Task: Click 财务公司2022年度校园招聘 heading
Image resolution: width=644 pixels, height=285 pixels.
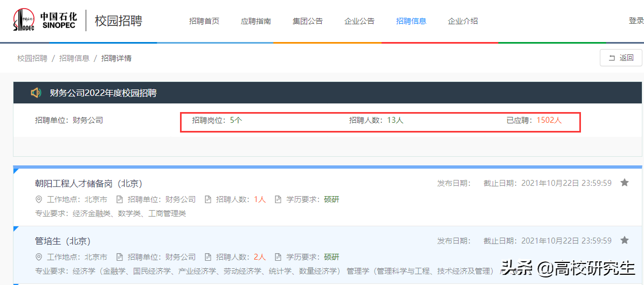Action: click(x=103, y=93)
